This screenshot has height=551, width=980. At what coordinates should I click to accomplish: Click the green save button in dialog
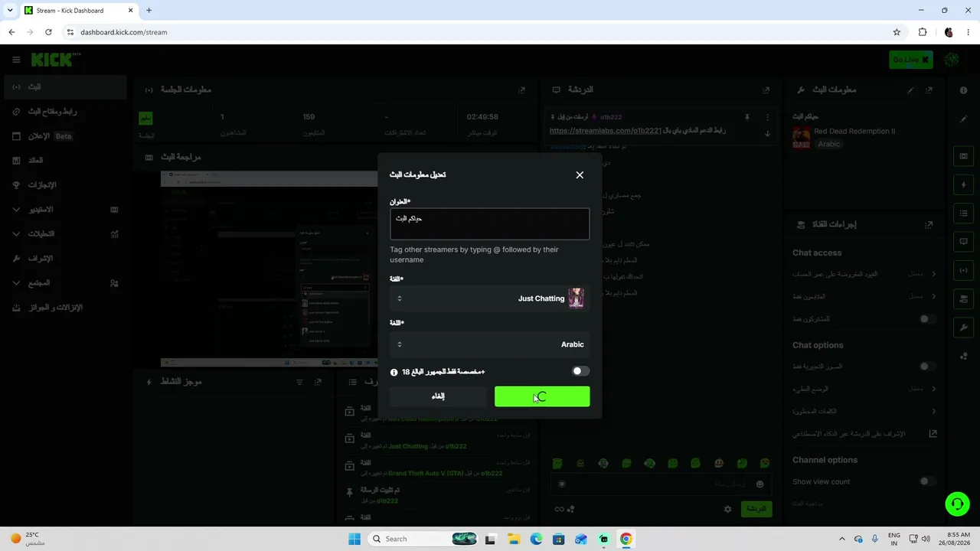tap(542, 396)
